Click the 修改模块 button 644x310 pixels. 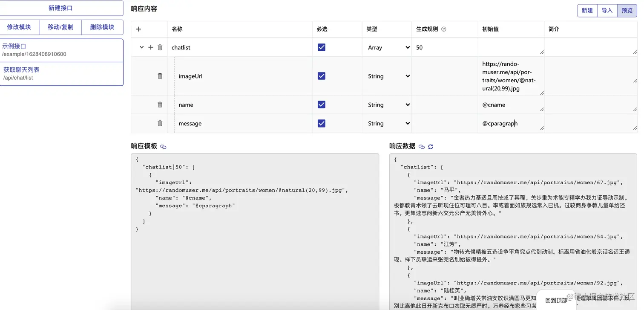click(19, 27)
